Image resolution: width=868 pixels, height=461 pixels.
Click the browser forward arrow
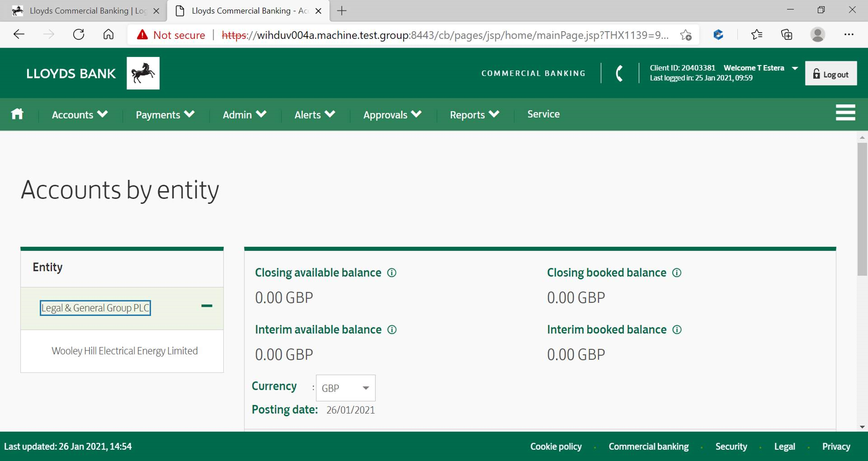click(49, 34)
